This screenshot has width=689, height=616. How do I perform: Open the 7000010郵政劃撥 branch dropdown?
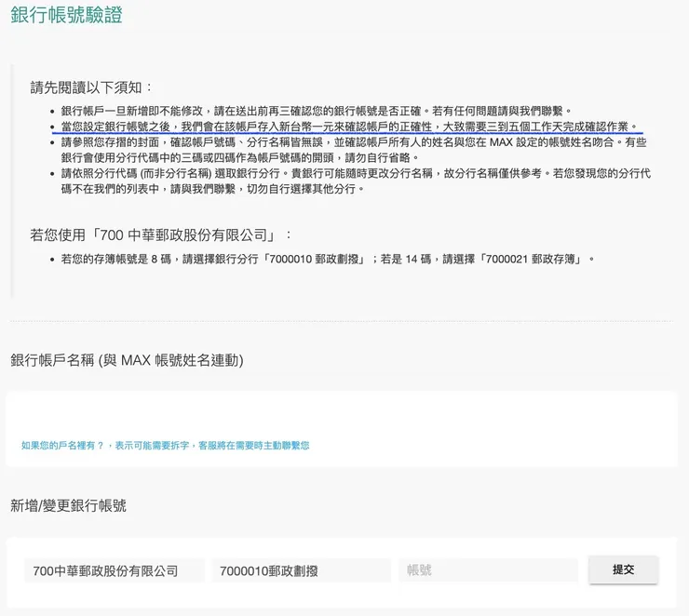(x=302, y=570)
